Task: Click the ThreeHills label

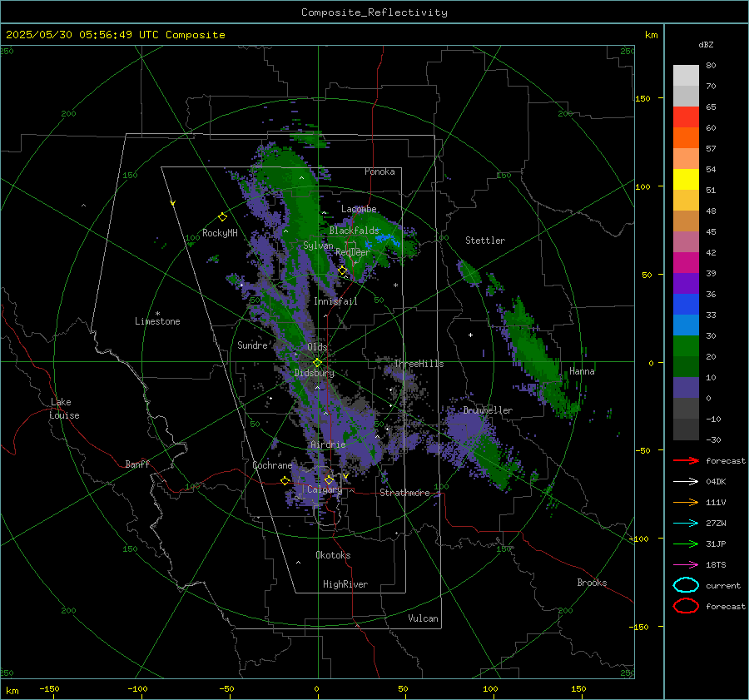Action: tap(419, 364)
